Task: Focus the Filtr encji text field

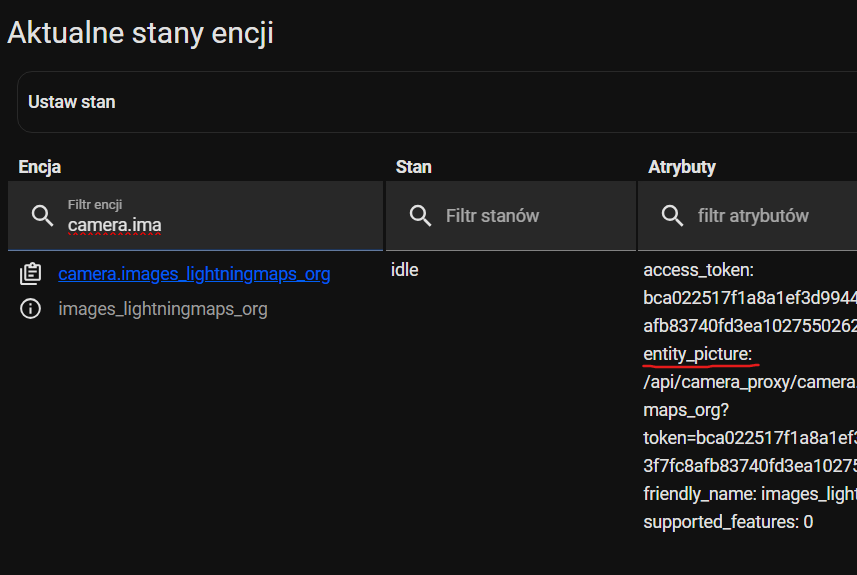Action: tap(220, 225)
